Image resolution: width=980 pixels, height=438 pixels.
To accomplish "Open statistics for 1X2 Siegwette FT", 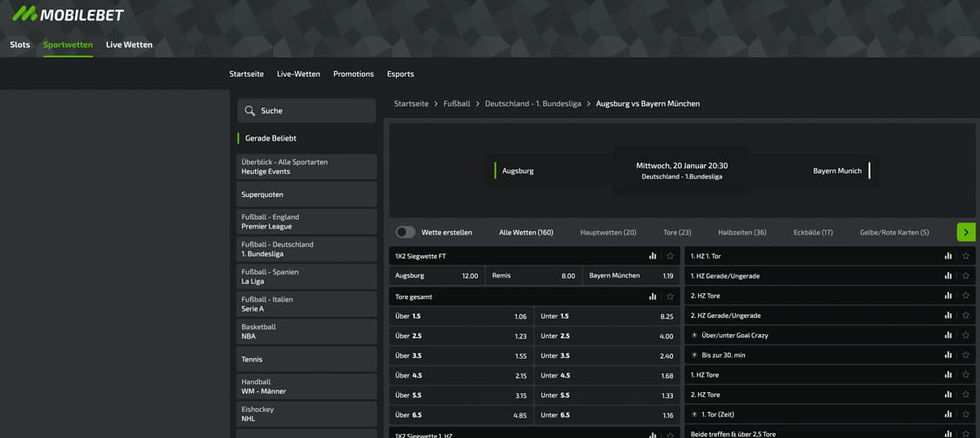I will click(x=653, y=256).
